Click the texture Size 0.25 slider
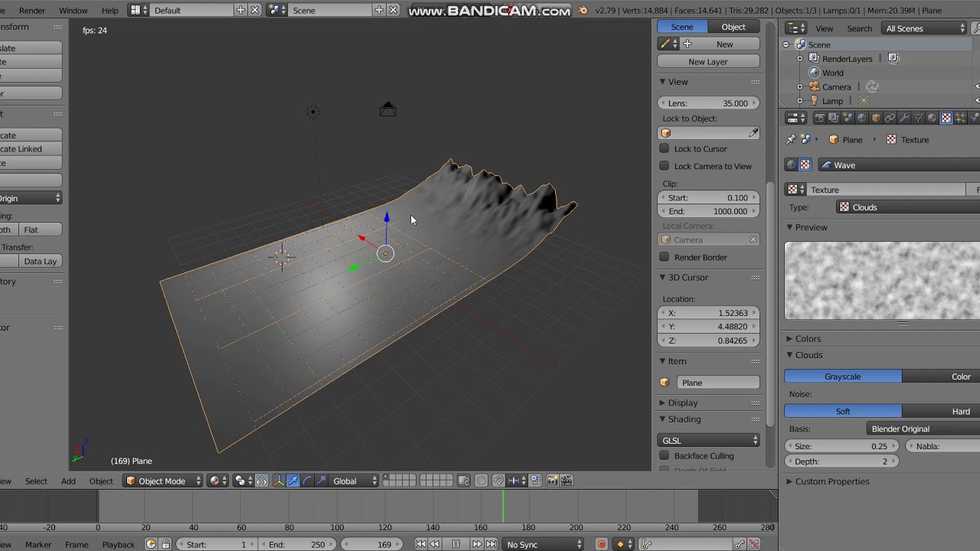The width and height of the screenshot is (980, 551). pyautogui.click(x=842, y=446)
